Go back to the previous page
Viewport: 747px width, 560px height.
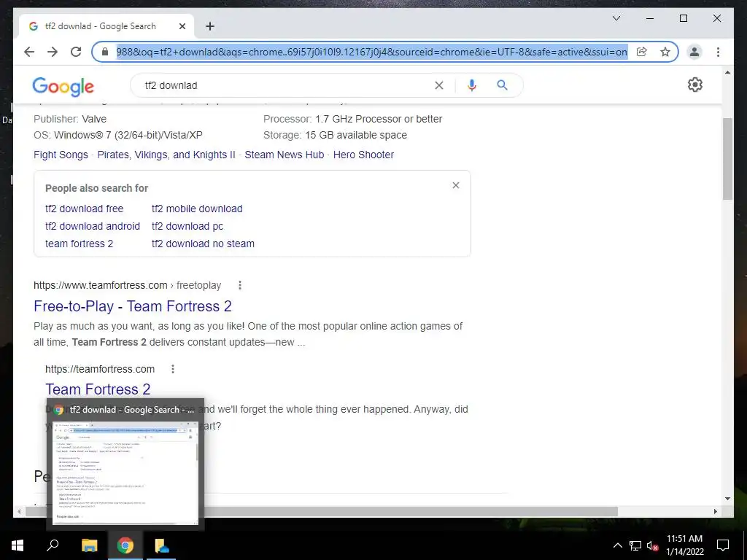point(29,52)
